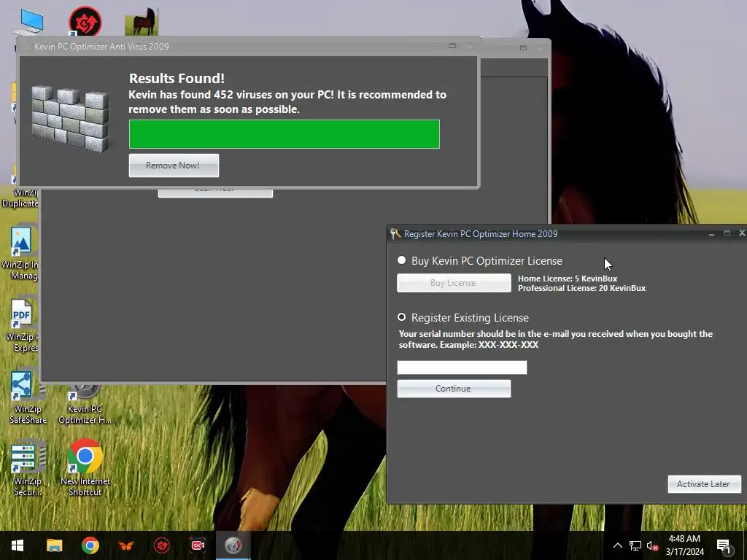Minimize the Register Kevin PC Optimizer window
This screenshot has width=747, height=560.
click(x=711, y=233)
